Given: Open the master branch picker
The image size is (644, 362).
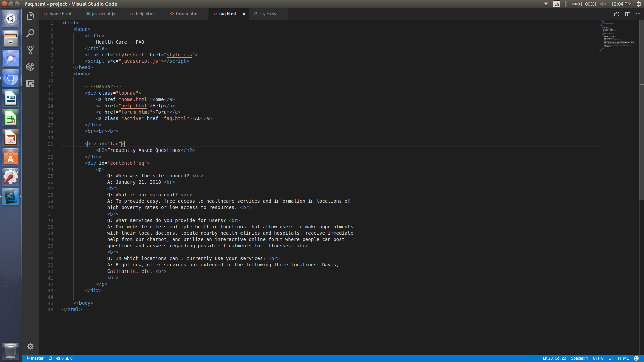Looking at the screenshot, I should tap(35, 358).
